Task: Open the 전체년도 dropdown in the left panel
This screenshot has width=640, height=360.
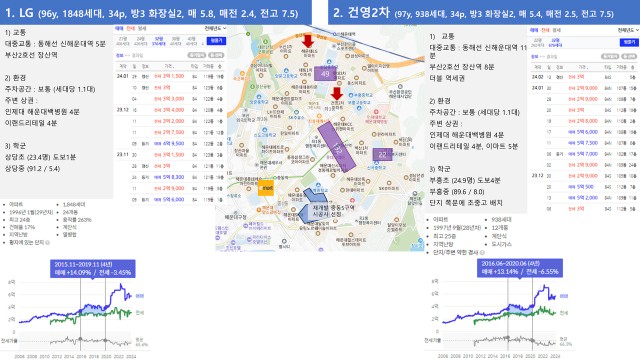Action: click(216, 29)
